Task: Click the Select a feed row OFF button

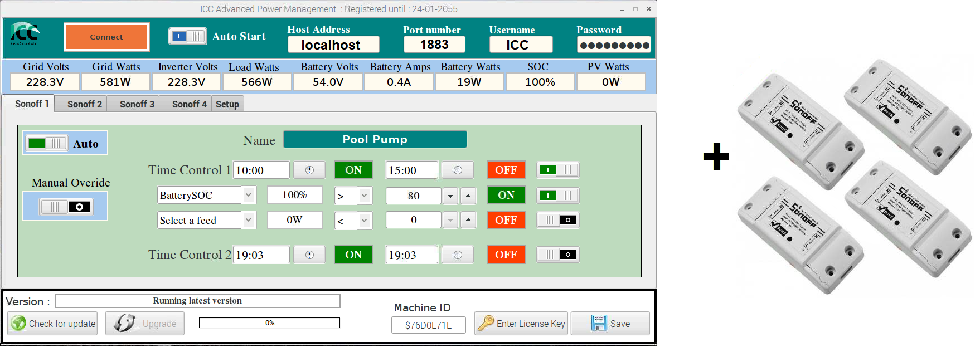Action: pyautogui.click(x=506, y=221)
